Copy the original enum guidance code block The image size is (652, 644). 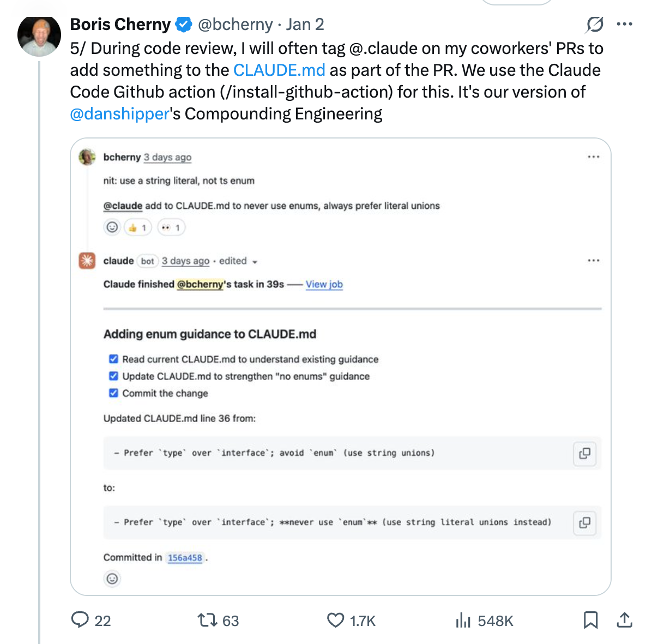click(x=584, y=453)
